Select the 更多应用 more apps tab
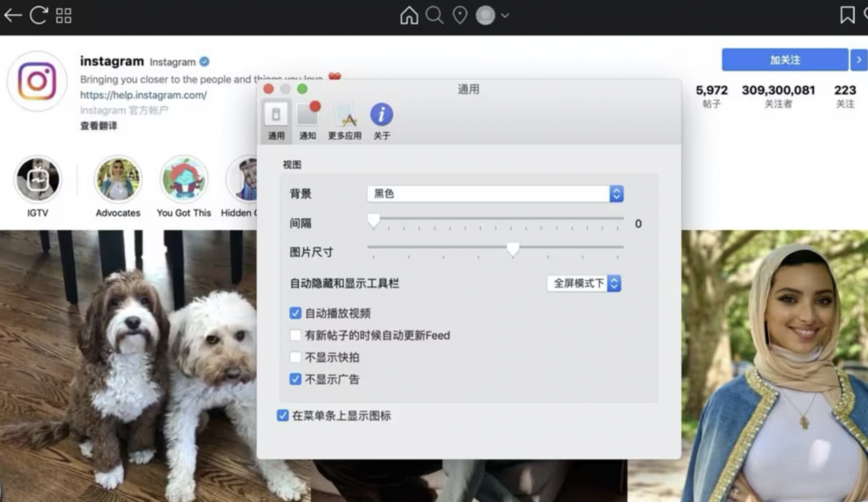The width and height of the screenshot is (868, 502). 345,121
